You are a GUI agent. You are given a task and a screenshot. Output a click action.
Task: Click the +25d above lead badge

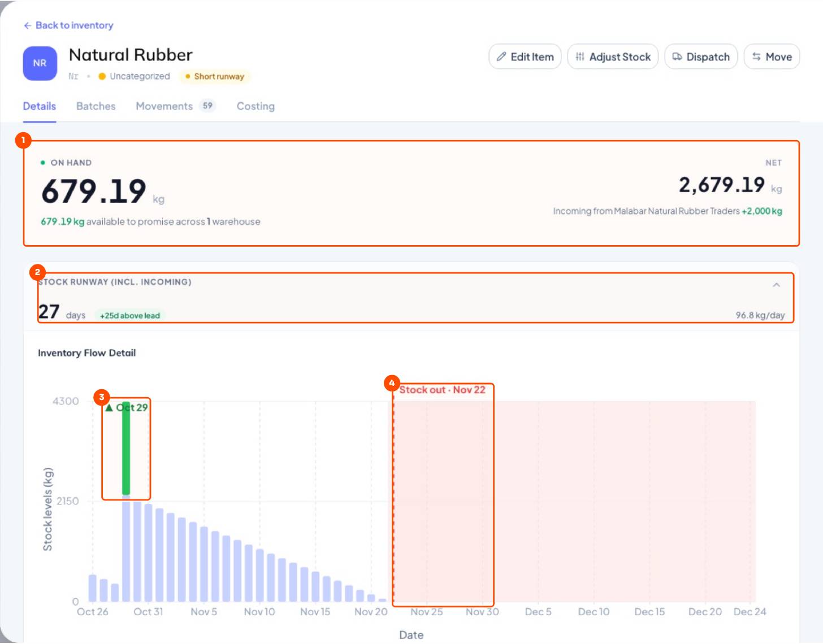click(130, 316)
